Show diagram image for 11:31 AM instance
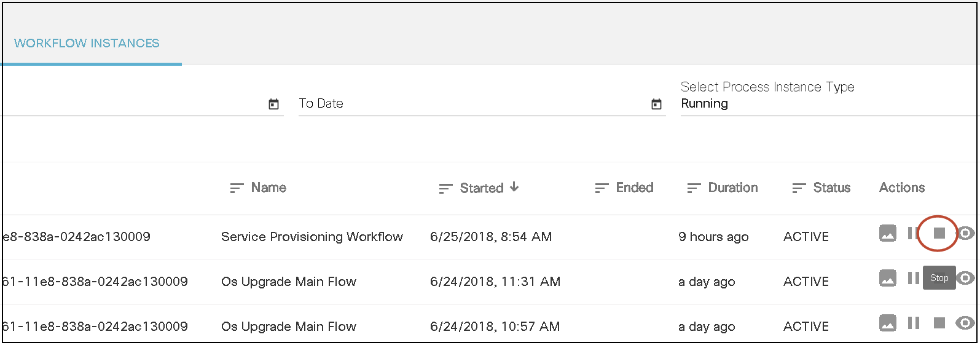The width and height of the screenshot is (980, 345). point(887,279)
